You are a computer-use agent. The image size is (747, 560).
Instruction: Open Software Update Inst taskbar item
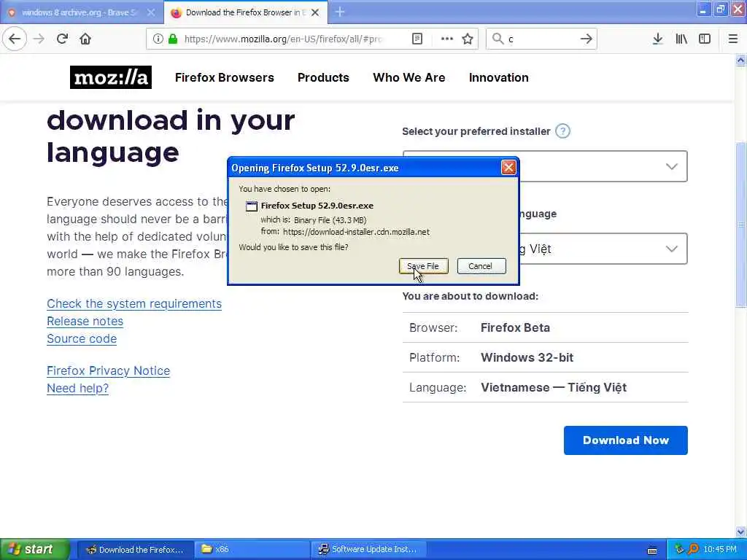point(368,550)
